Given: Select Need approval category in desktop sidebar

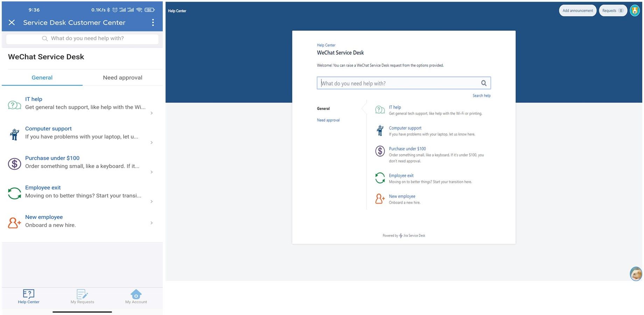Looking at the screenshot, I should 328,120.
